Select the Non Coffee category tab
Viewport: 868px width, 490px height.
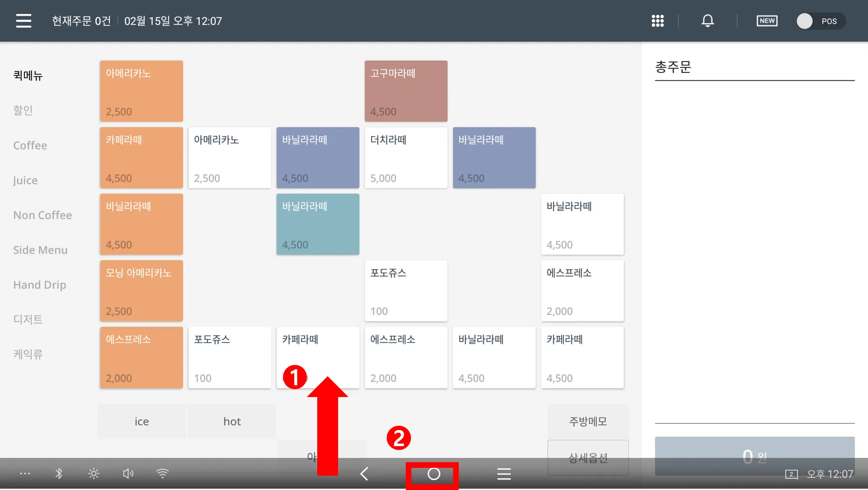[43, 215]
